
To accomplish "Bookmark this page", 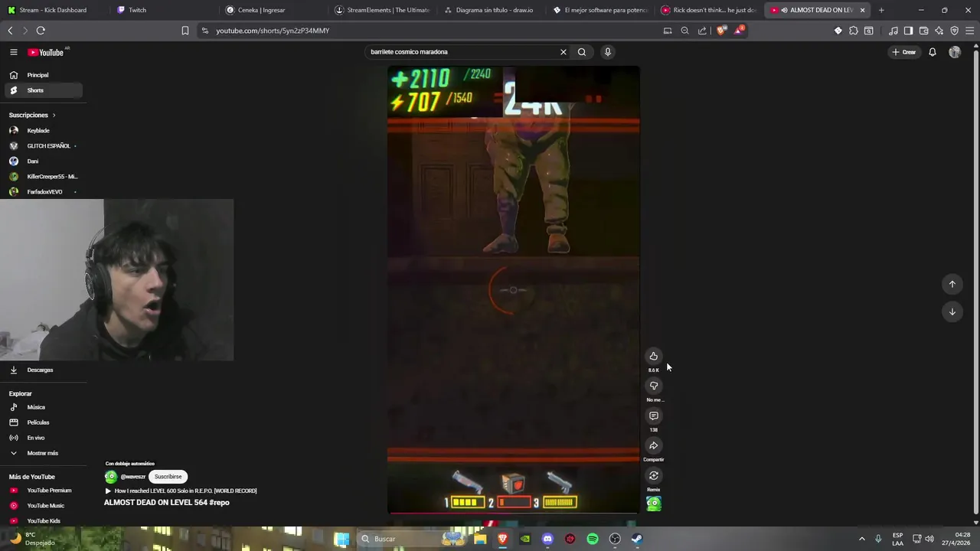I will pos(185,31).
